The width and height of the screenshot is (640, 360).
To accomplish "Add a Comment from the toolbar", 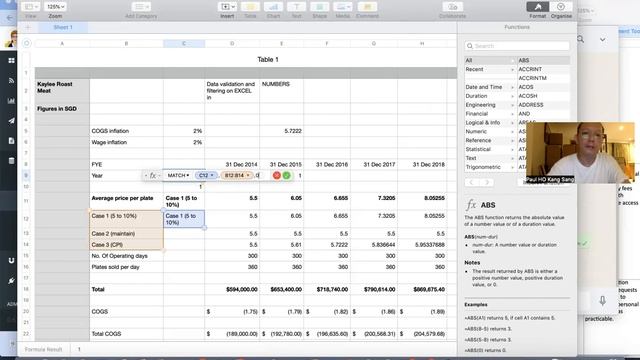I will point(367,7).
